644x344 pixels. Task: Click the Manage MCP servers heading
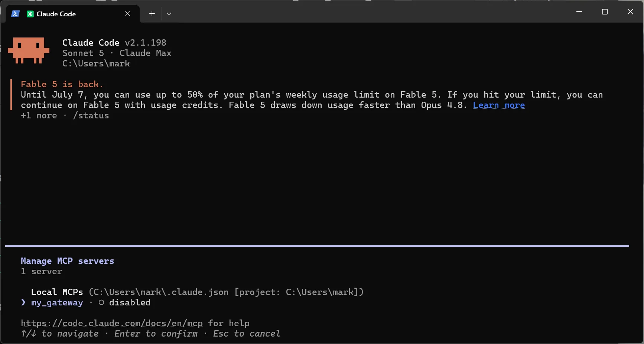(x=68, y=261)
